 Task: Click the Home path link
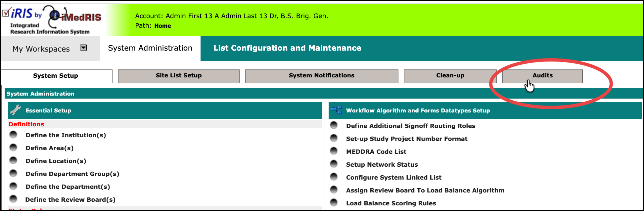[x=162, y=26]
